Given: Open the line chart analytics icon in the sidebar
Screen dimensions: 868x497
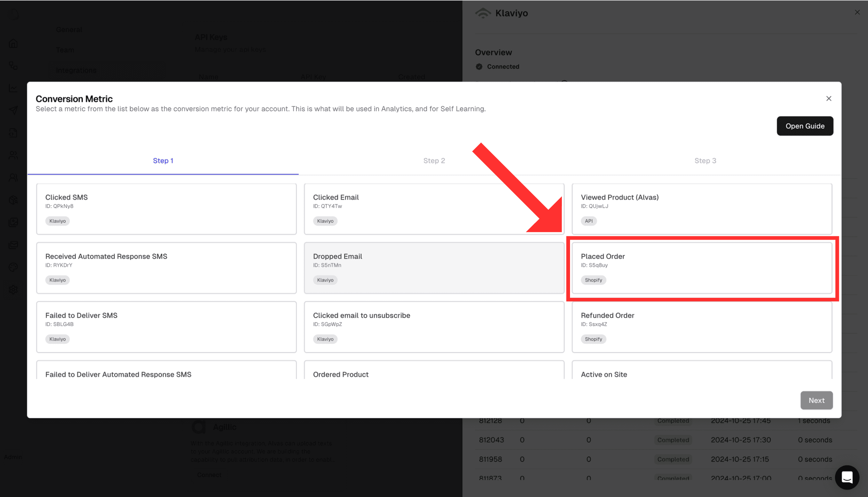Looking at the screenshot, I should (x=13, y=88).
